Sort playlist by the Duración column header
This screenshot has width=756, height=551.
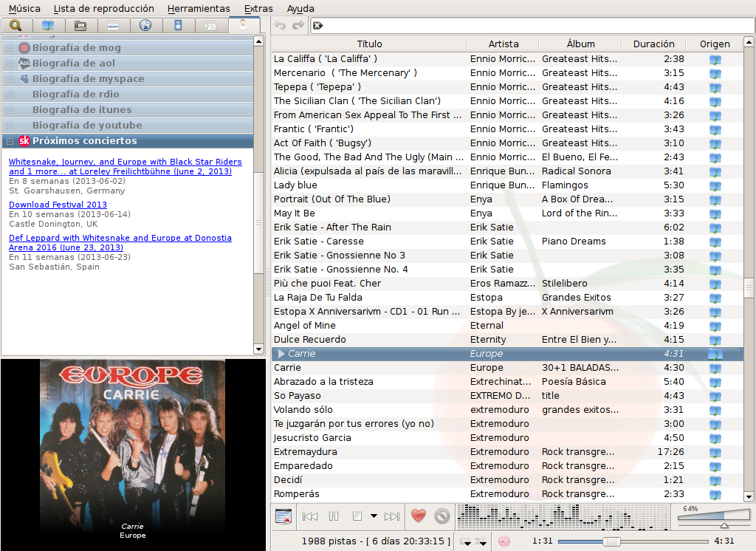click(653, 44)
